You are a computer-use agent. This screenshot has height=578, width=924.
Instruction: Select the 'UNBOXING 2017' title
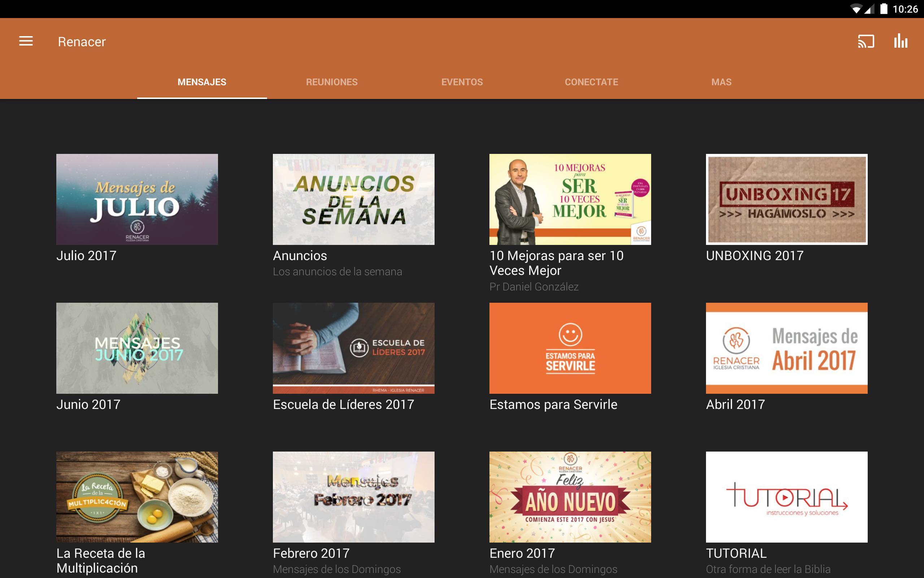coord(755,255)
